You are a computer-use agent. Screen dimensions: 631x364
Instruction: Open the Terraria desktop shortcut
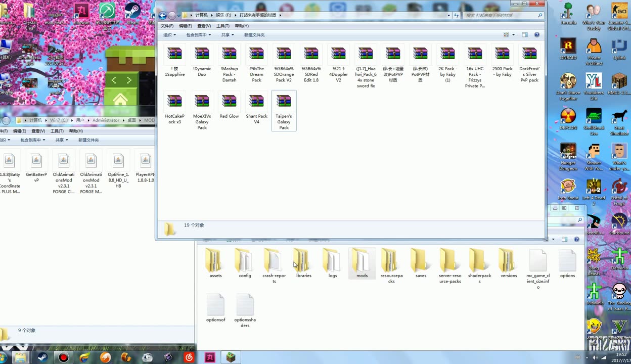pos(568,14)
